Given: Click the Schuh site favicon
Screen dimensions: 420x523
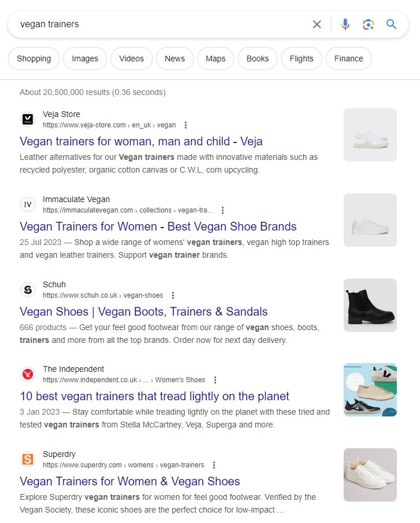Looking at the screenshot, I should tap(28, 290).
